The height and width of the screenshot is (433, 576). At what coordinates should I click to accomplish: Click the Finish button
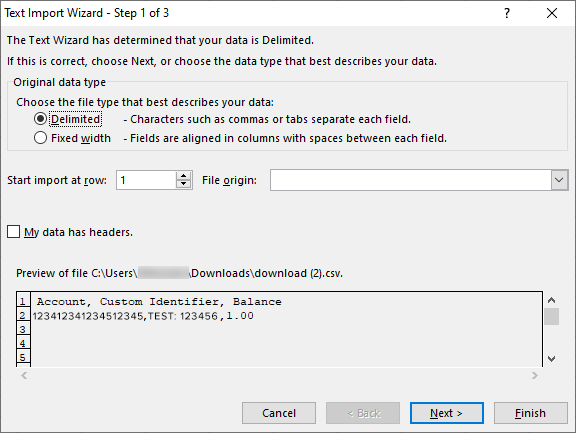click(x=530, y=413)
